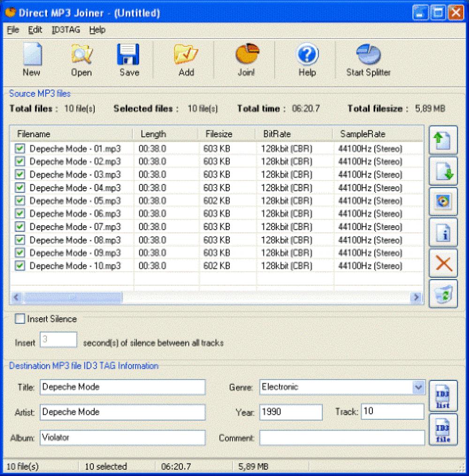Open the ID3TAG menu
The height and width of the screenshot is (476, 469).
pyautogui.click(x=65, y=30)
